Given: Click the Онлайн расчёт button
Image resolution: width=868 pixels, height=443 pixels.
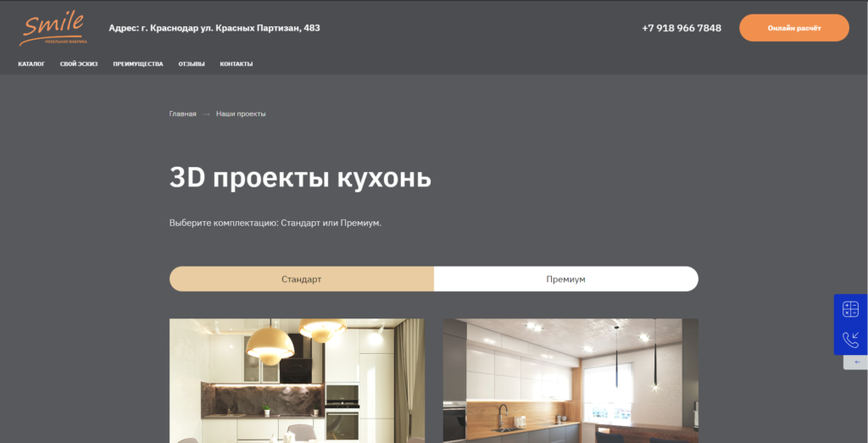Looking at the screenshot, I should click(x=793, y=28).
